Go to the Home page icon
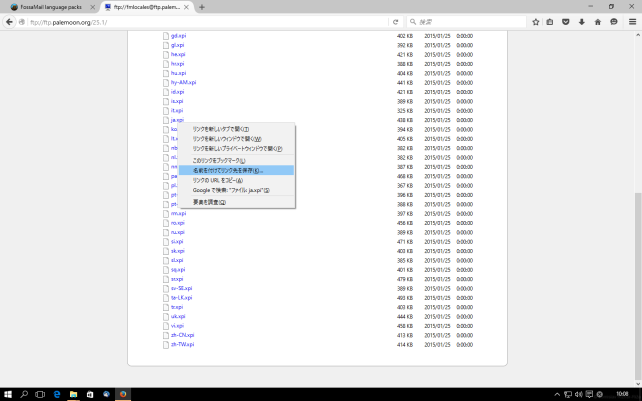The image size is (642, 401). pos(598,22)
